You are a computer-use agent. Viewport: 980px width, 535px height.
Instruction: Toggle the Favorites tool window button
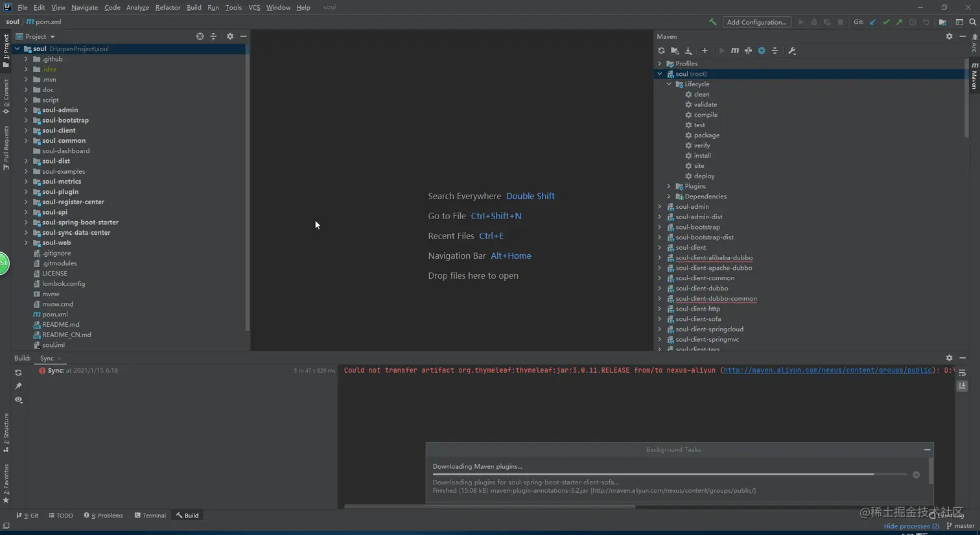pos(6,484)
